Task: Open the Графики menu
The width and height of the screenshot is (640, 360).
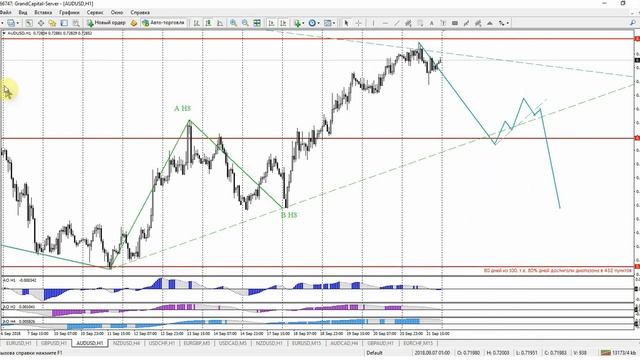Action: coord(69,13)
